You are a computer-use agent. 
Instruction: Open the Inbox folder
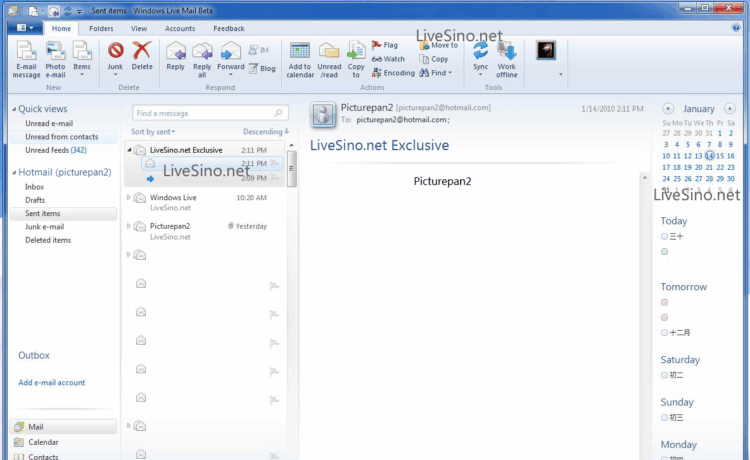(x=34, y=187)
